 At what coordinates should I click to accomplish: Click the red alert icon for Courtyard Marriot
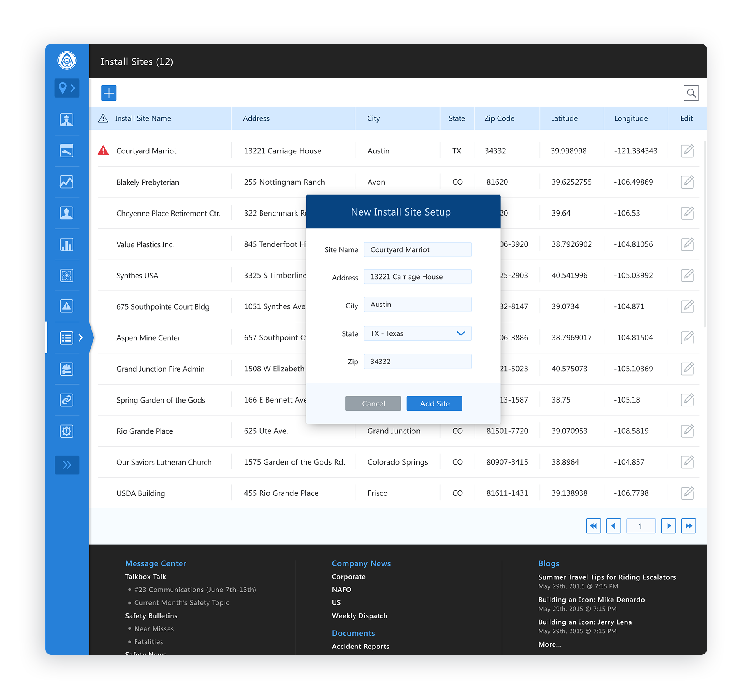(103, 150)
